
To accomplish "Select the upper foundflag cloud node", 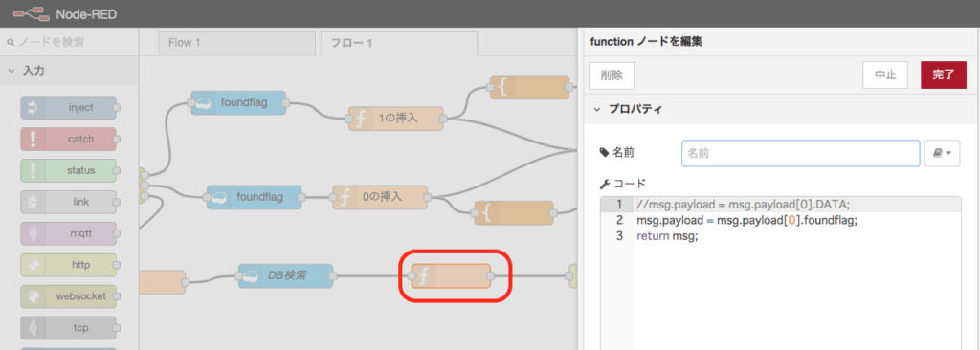I will [x=238, y=102].
